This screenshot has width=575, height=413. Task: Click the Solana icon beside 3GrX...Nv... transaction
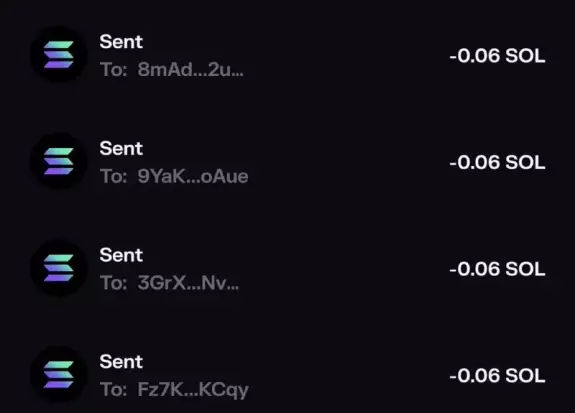tap(59, 268)
